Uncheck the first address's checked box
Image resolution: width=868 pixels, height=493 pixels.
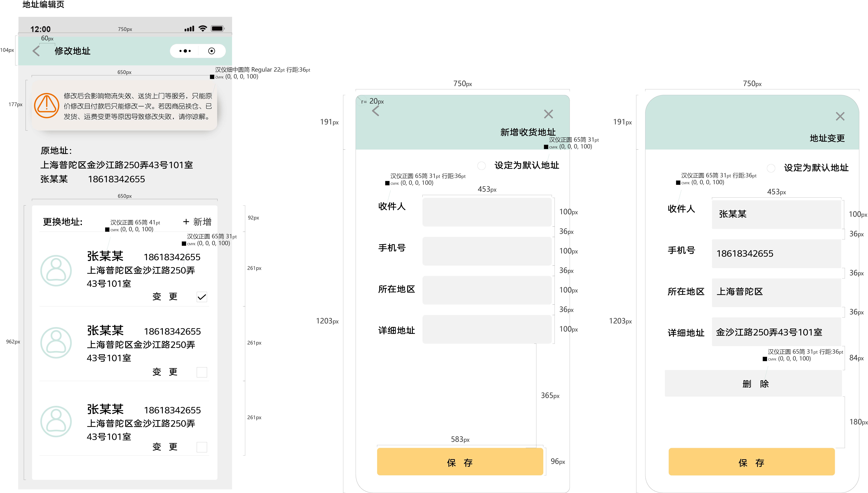[x=202, y=297]
